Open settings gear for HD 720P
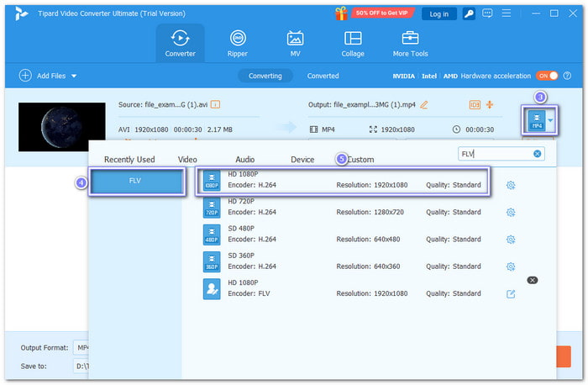The image size is (588, 385). click(511, 213)
